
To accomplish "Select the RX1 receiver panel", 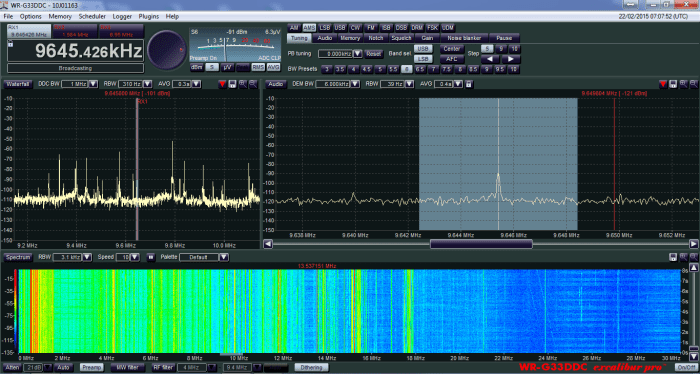I will 29,31.
